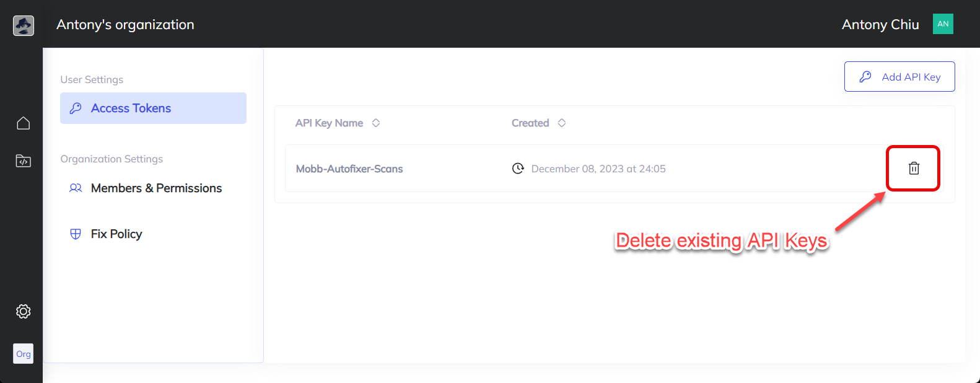Image resolution: width=980 pixels, height=383 pixels.
Task: Click the Add API Key button
Action: click(899, 77)
